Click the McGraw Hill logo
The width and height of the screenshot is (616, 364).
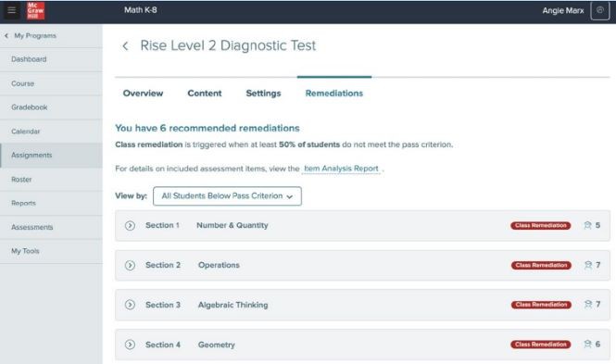(x=35, y=10)
